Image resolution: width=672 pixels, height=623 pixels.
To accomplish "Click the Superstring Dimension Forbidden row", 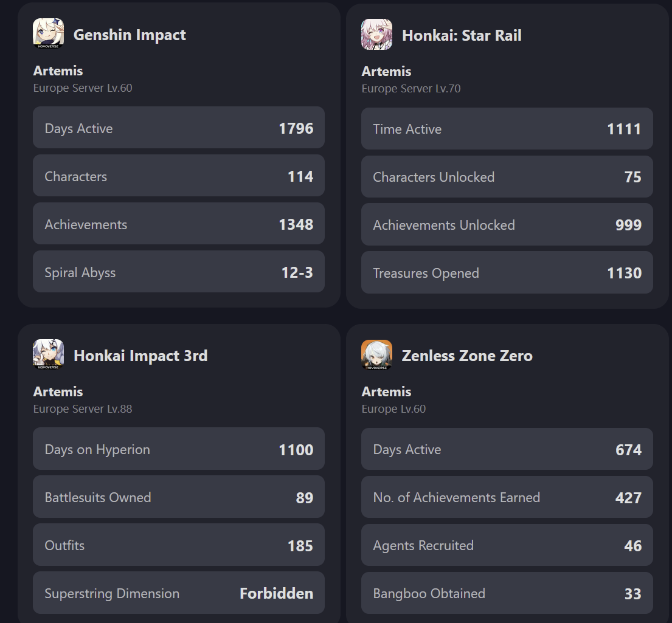I will click(x=179, y=593).
